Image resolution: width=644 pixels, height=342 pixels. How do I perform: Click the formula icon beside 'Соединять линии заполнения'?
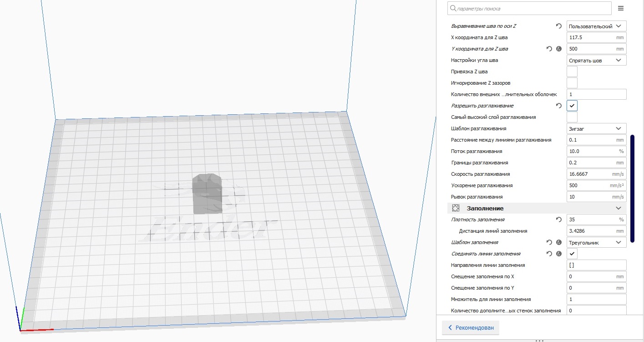point(559,254)
